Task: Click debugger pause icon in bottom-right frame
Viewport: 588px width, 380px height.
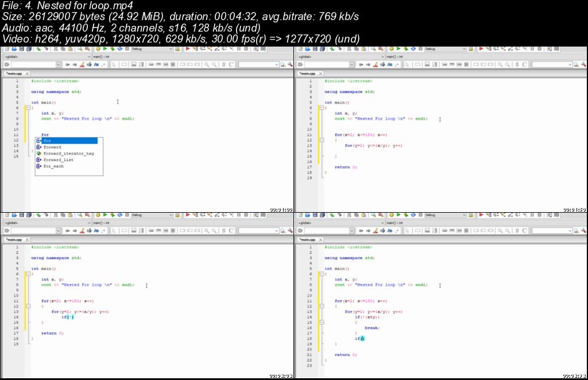Action: (x=532, y=215)
